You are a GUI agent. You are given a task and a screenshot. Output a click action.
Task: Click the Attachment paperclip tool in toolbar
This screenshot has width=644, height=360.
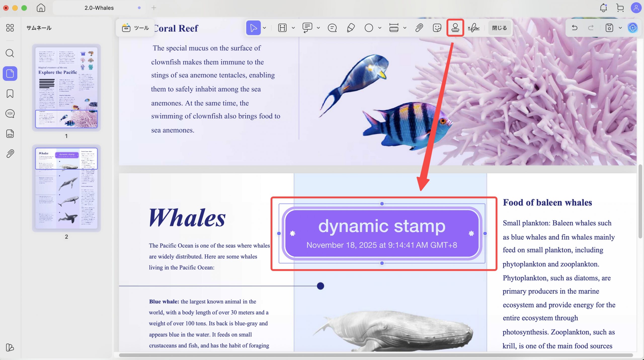419,28
